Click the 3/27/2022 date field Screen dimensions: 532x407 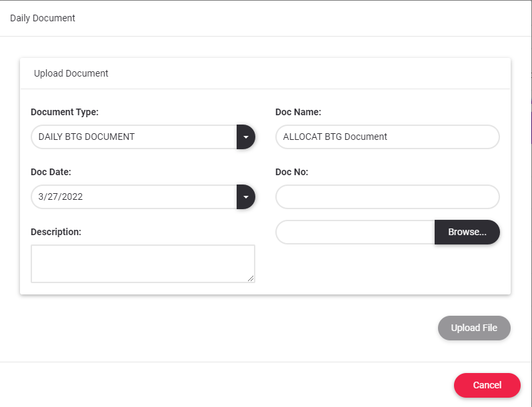[x=133, y=197]
